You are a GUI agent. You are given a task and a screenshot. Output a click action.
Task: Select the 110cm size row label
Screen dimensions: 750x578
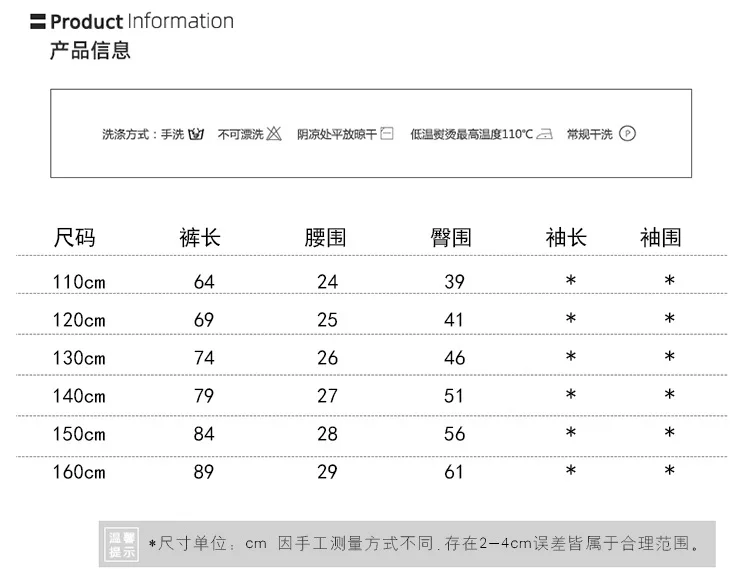pos(79,282)
